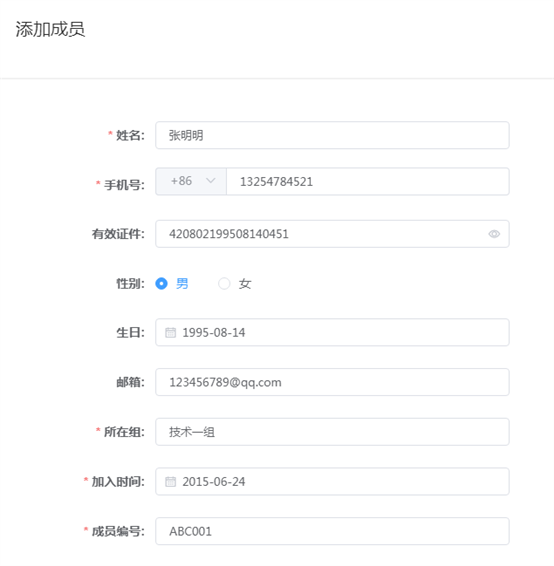Image resolution: width=554 pixels, height=566 pixels.
Task: Click the member number field ABC001
Action: point(332,531)
